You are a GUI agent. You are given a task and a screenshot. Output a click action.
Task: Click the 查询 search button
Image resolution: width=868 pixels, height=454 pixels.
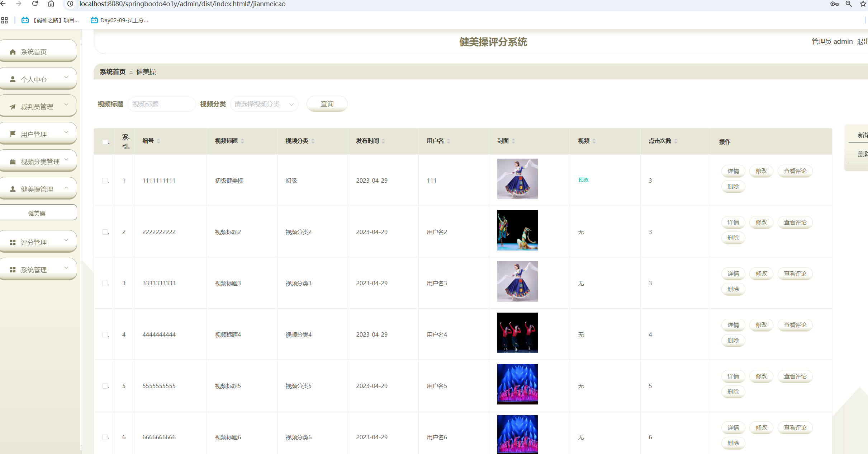327,104
